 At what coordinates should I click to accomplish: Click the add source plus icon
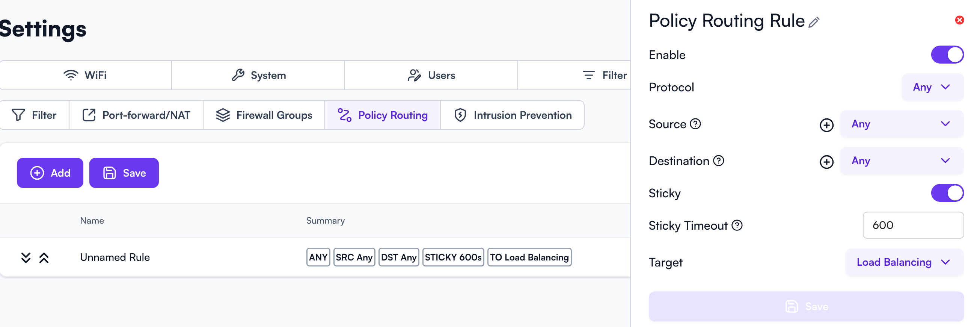click(826, 125)
